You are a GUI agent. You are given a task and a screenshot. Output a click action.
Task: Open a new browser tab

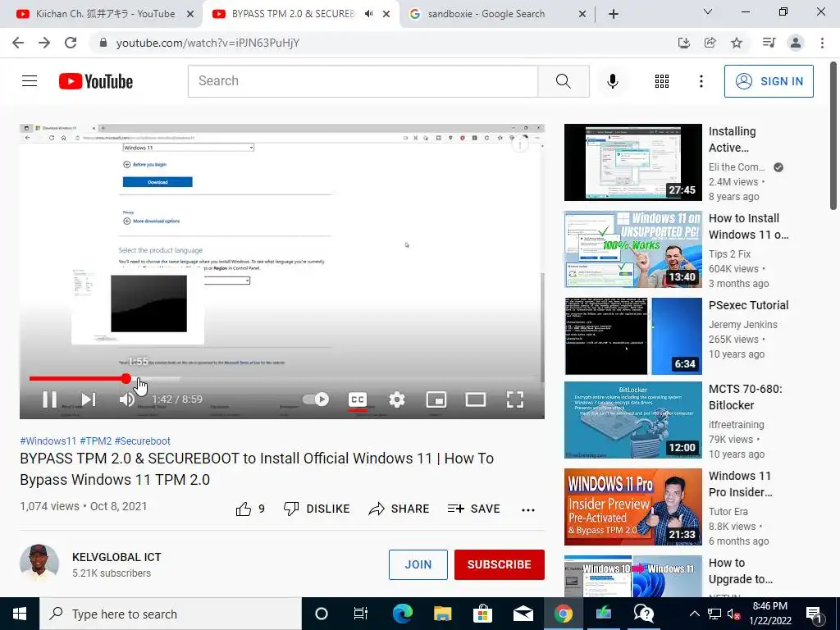[614, 14]
